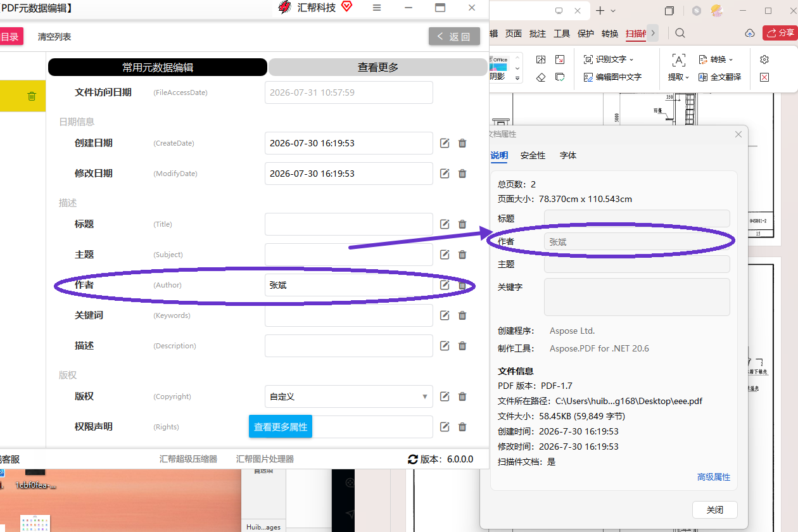Click 关闭 in the document properties dialog

pyautogui.click(x=715, y=510)
